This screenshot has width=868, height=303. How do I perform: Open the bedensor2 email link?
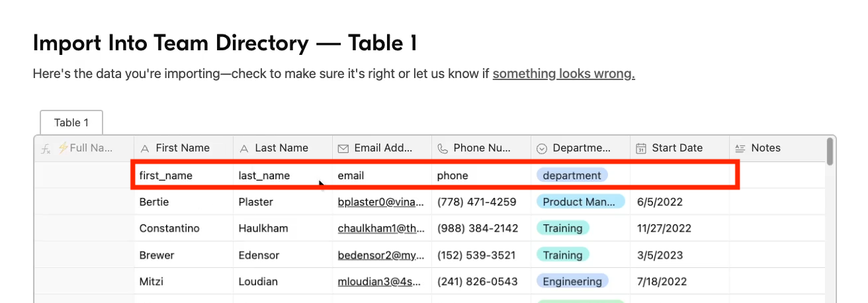(x=380, y=255)
